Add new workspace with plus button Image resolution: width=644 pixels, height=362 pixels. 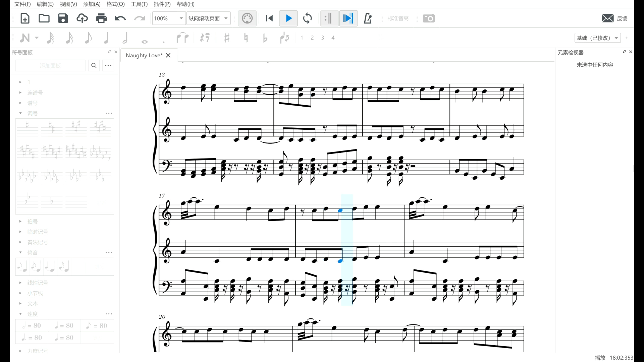(x=627, y=38)
